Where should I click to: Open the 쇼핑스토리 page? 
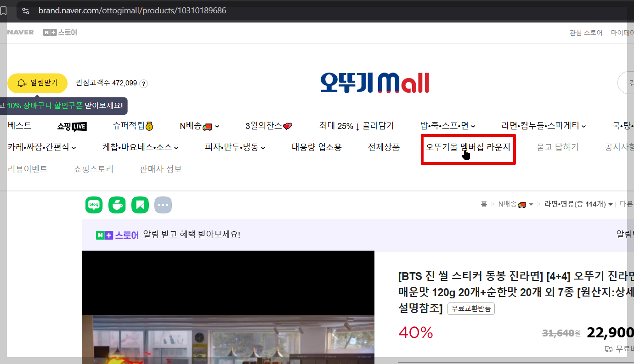tap(94, 169)
